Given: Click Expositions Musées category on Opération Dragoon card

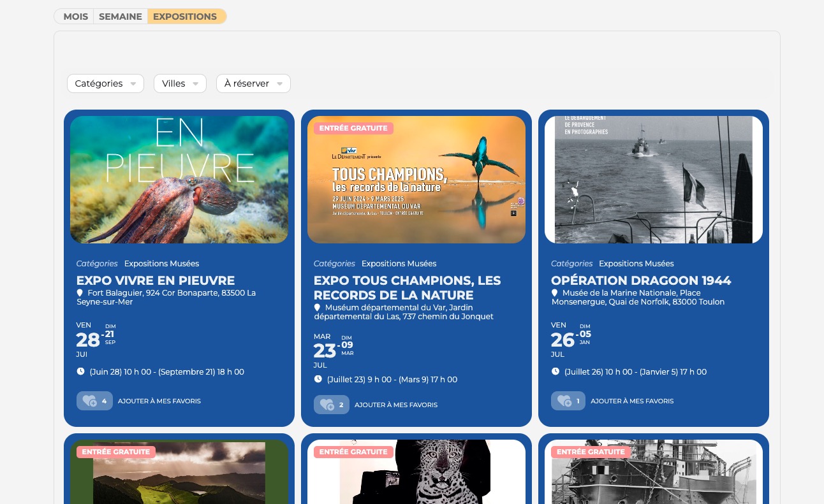Looking at the screenshot, I should coord(636,264).
